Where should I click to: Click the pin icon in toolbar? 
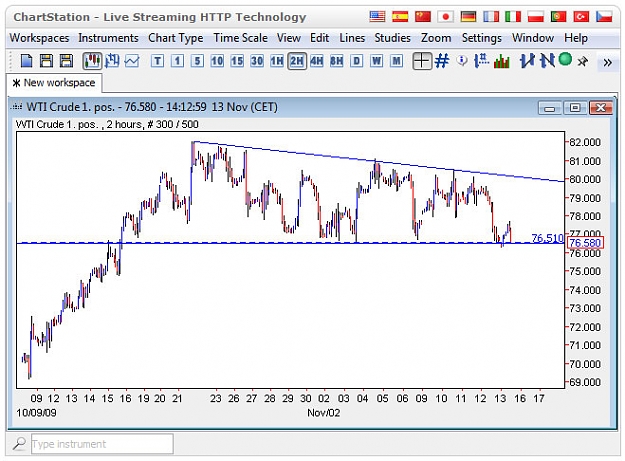click(583, 61)
